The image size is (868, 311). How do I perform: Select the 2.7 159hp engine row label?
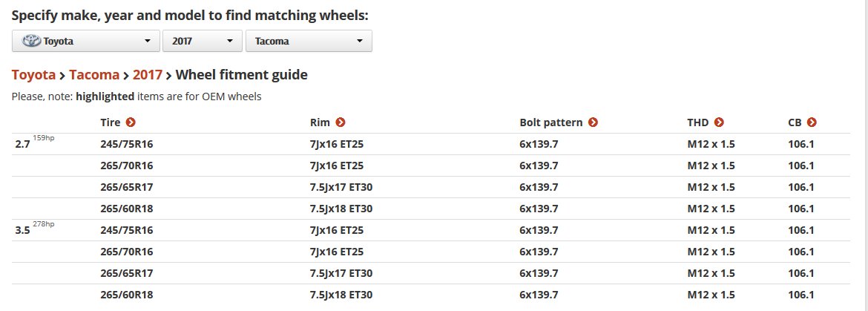35,143
